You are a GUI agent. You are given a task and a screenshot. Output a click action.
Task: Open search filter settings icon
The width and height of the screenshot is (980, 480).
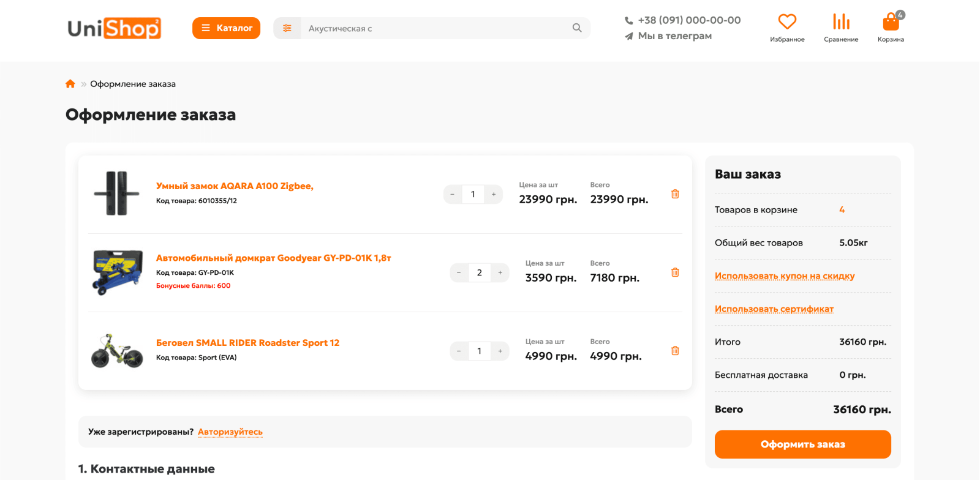click(x=287, y=28)
